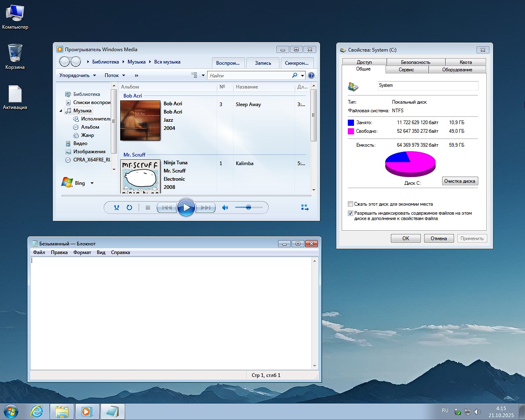This screenshot has height=420, width=525.
Task: Click the Отмена button
Action: click(x=438, y=238)
